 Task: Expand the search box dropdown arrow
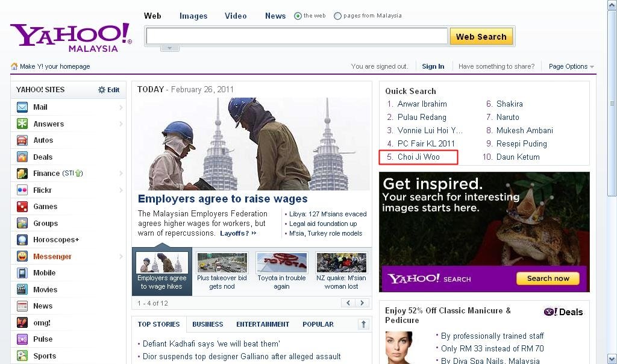[x=169, y=48]
